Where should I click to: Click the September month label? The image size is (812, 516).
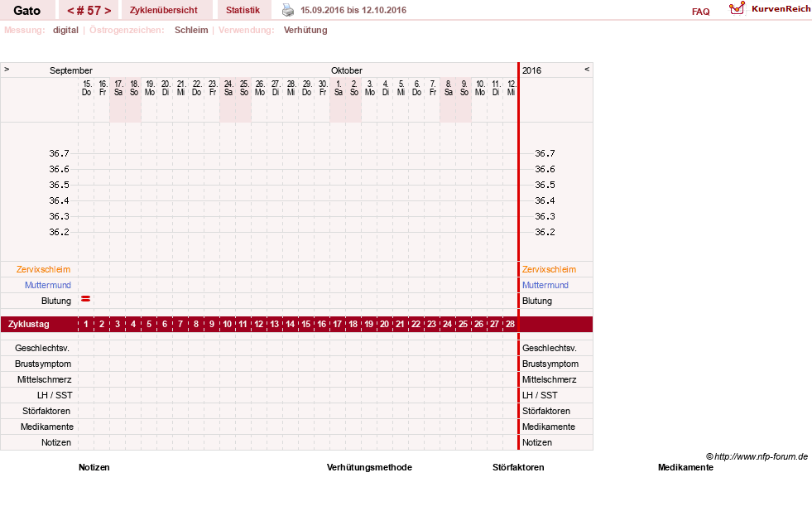pyautogui.click(x=71, y=70)
